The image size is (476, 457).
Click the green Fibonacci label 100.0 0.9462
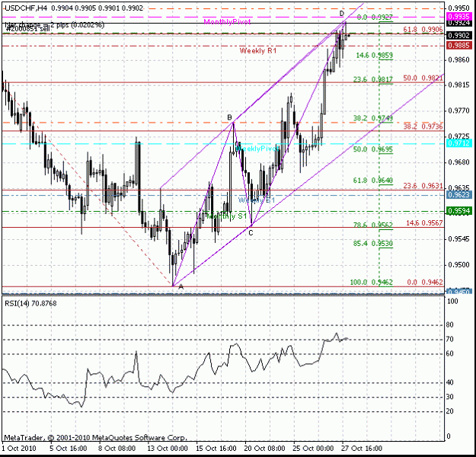click(372, 283)
